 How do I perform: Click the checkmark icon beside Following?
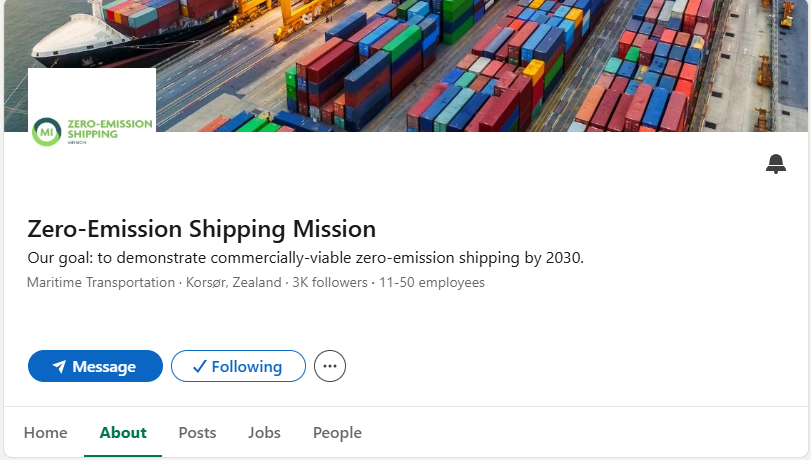199,367
